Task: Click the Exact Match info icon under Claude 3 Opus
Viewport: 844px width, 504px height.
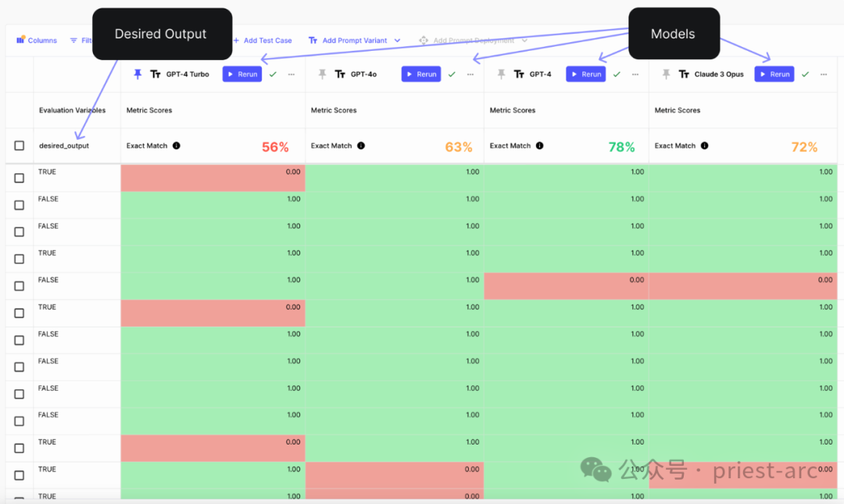Action: click(704, 146)
